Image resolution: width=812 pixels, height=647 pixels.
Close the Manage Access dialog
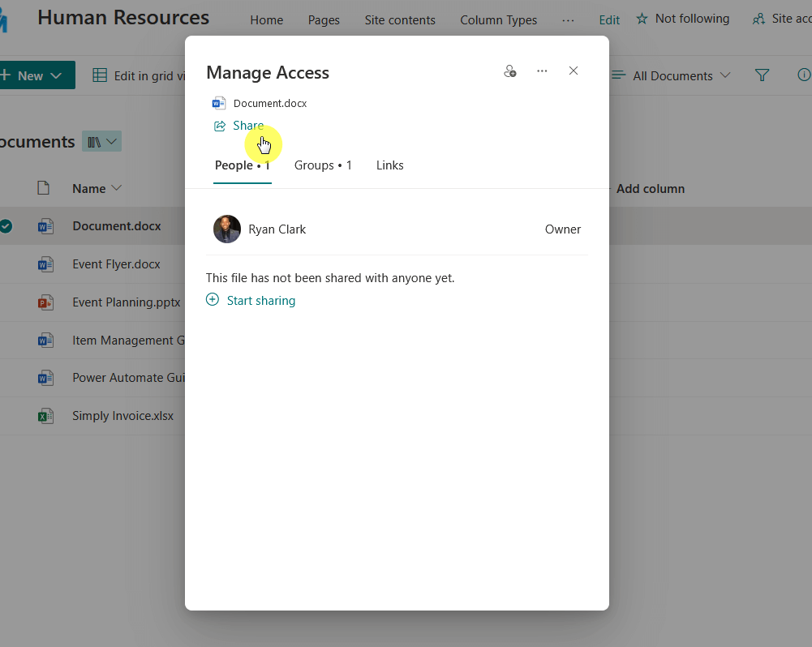point(574,71)
